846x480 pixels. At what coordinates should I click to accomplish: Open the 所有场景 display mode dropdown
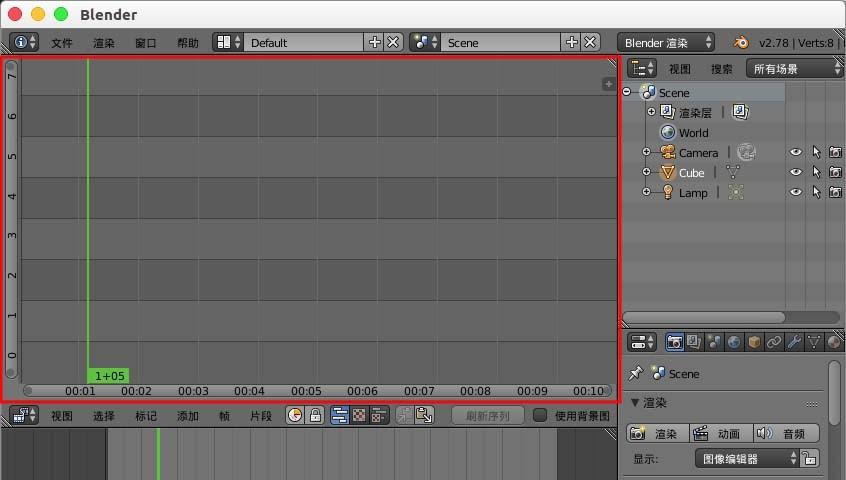click(794, 68)
